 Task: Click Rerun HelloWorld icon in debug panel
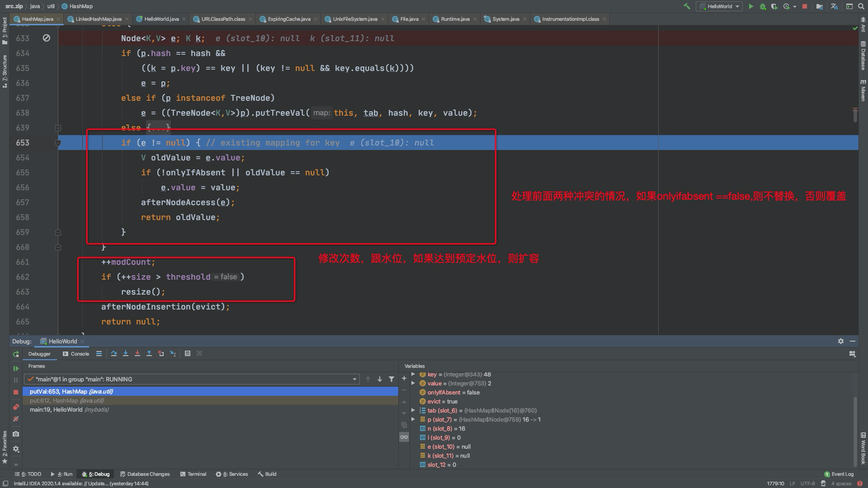(x=16, y=354)
